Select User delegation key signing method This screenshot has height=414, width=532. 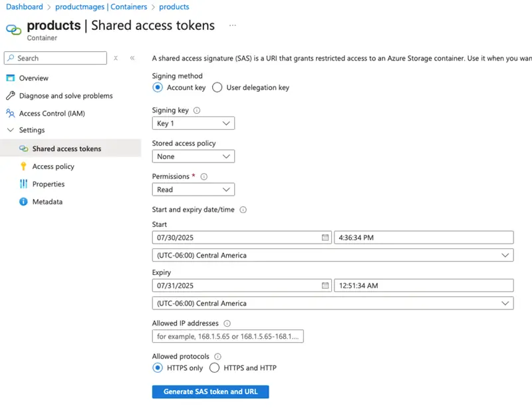click(x=217, y=87)
